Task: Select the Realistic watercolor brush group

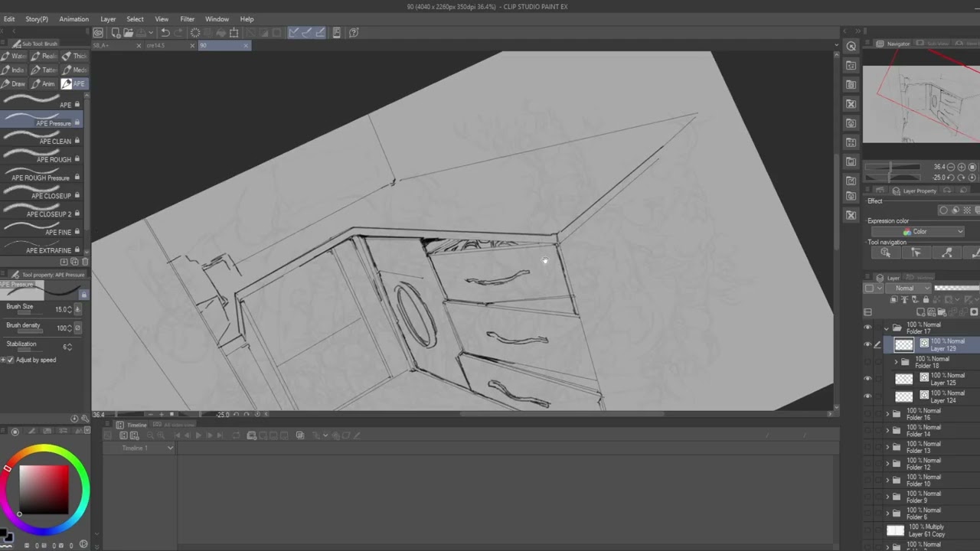Action: tap(44, 56)
